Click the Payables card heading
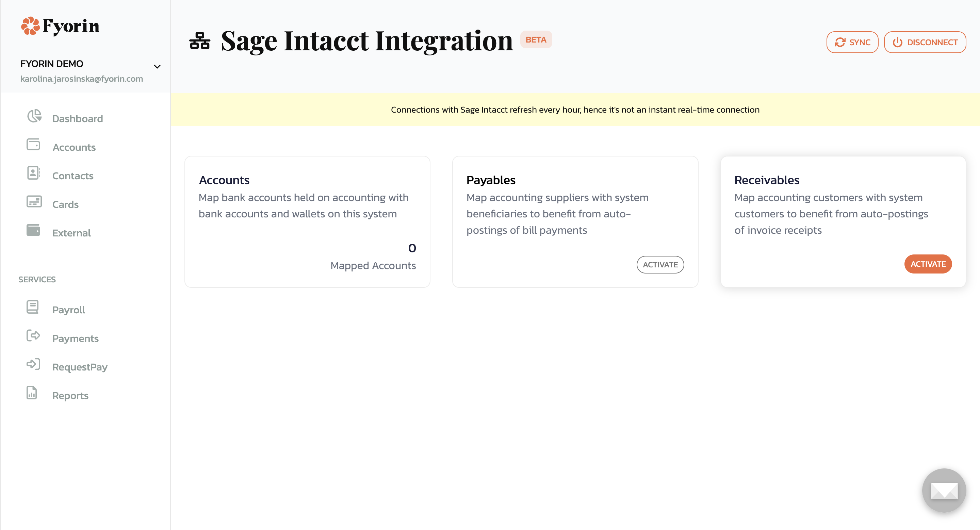Viewport: 980px width, 530px height. pyautogui.click(x=491, y=180)
